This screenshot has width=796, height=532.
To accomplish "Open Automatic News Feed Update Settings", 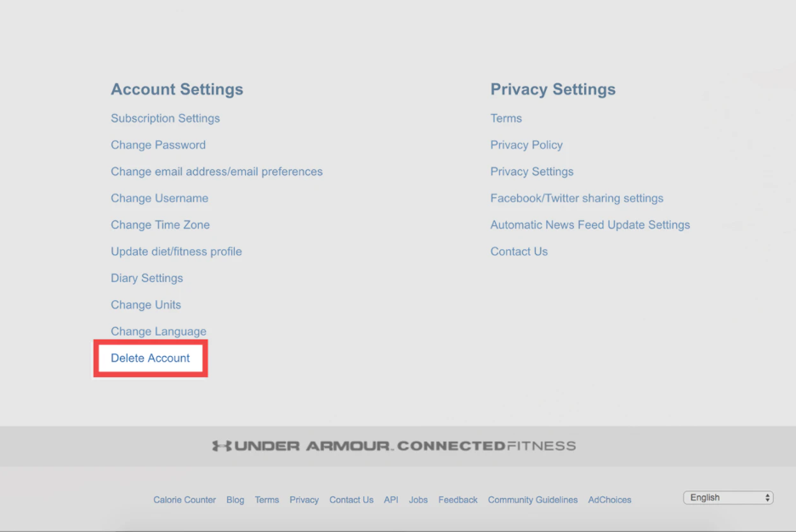I will 590,224.
